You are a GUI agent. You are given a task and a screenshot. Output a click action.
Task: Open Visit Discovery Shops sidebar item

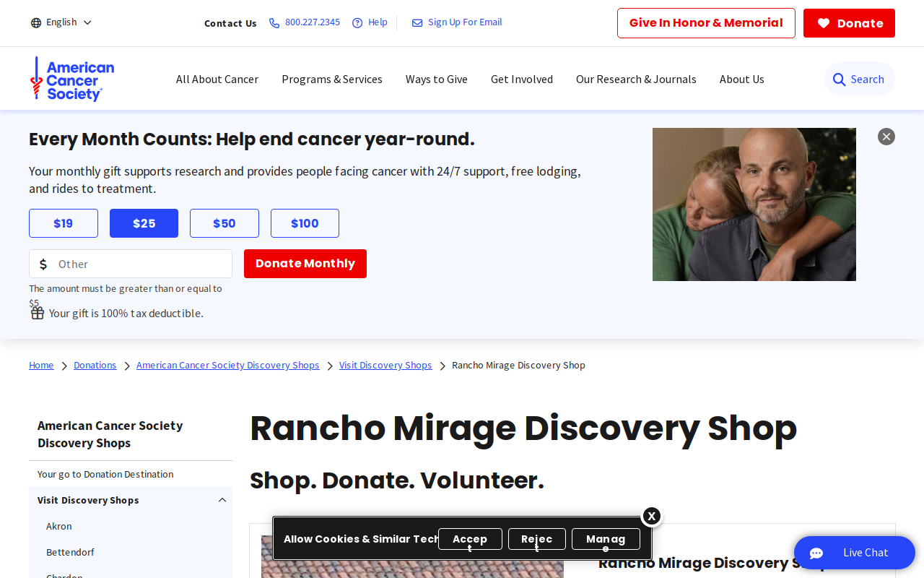point(88,500)
